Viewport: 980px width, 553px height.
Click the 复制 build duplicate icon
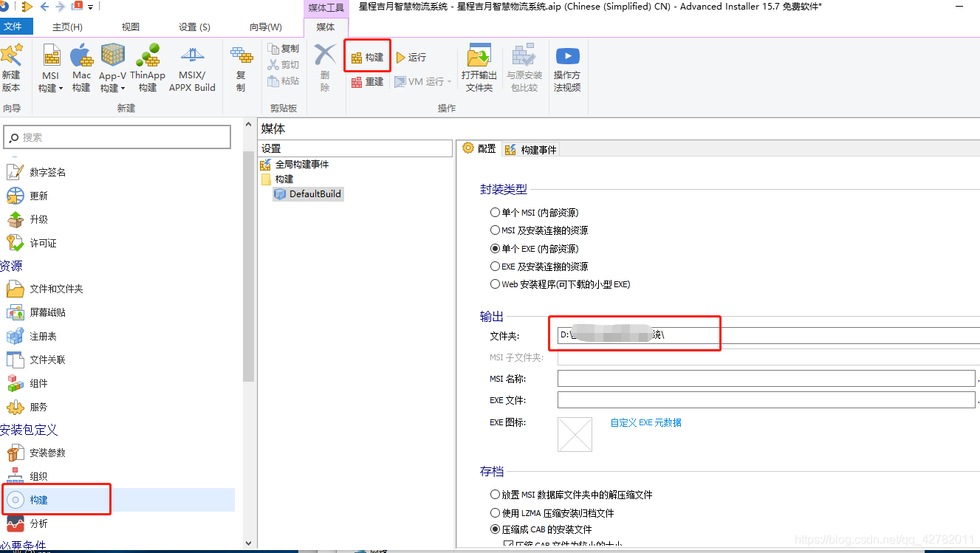pyautogui.click(x=241, y=56)
